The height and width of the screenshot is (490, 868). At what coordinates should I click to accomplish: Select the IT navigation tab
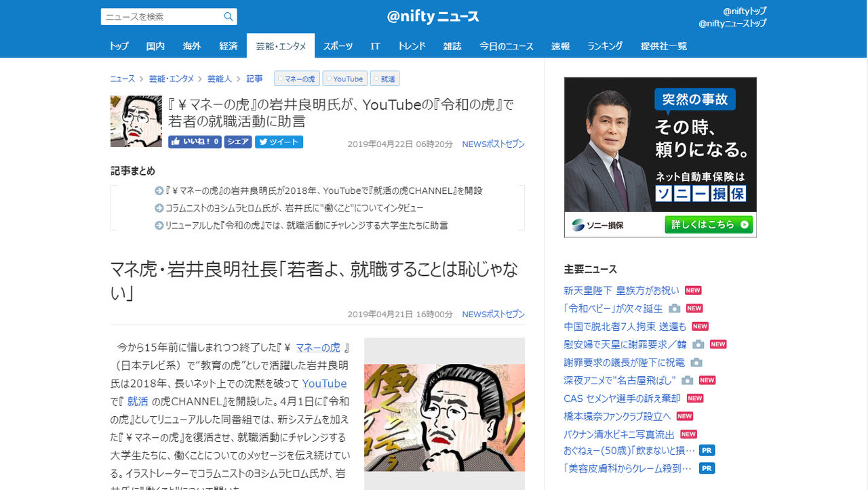[375, 46]
